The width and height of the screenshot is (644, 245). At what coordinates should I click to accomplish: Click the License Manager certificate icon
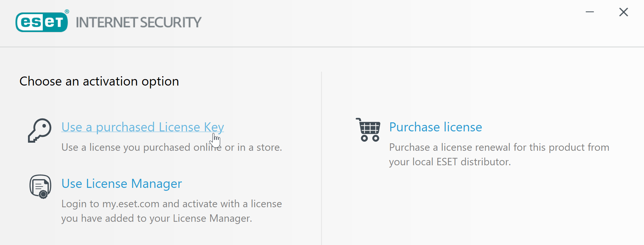[40, 187]
